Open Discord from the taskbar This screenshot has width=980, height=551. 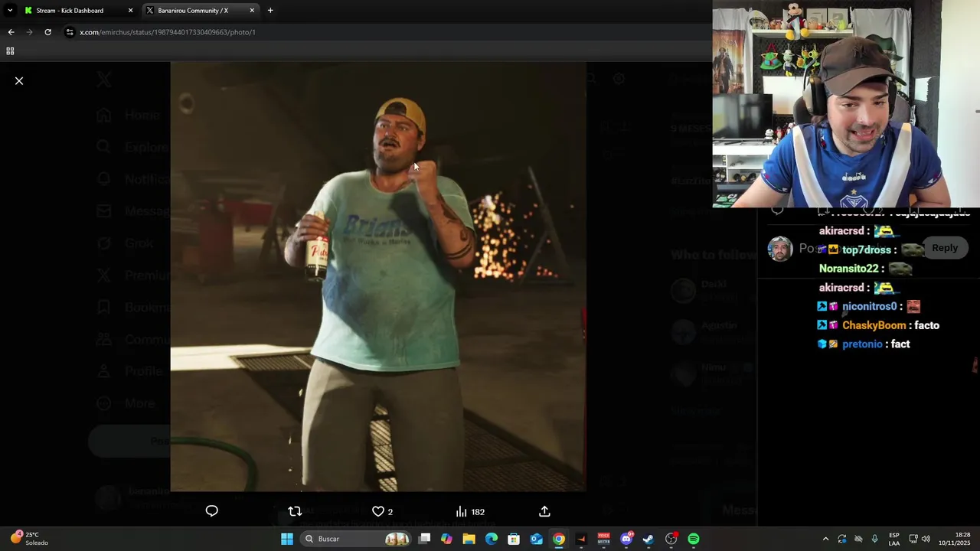click(626, 539)
